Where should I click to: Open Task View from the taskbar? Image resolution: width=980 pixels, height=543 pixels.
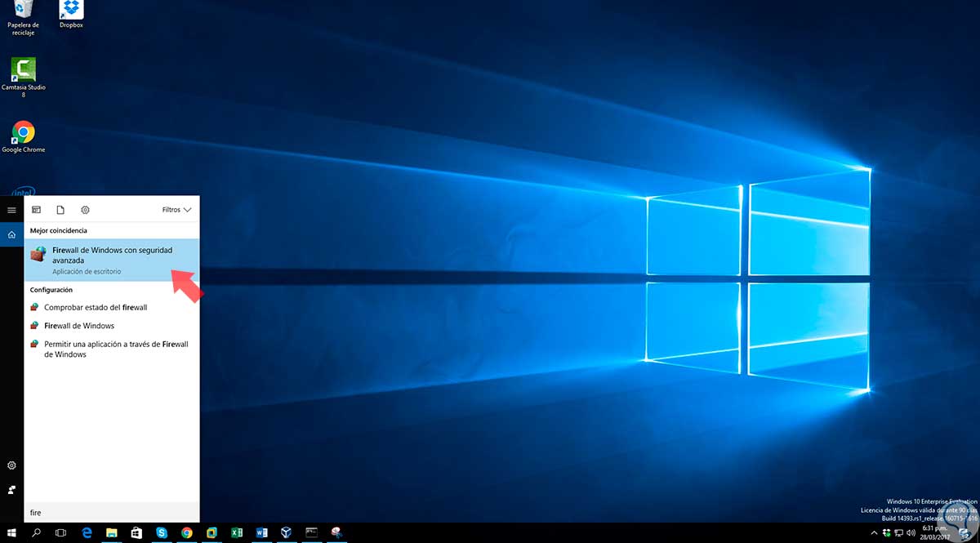(x=60, y=532)
